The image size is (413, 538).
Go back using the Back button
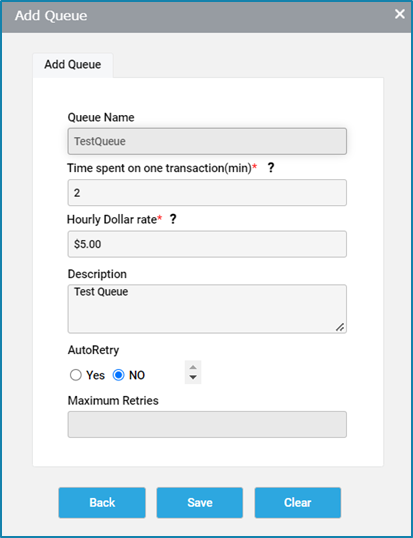tap(102, 503)
